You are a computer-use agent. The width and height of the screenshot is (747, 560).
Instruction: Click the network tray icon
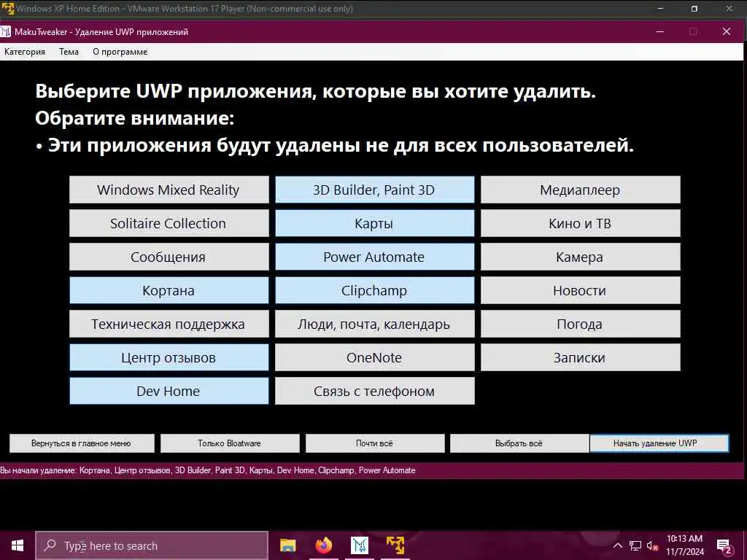[x=635, y=545]
